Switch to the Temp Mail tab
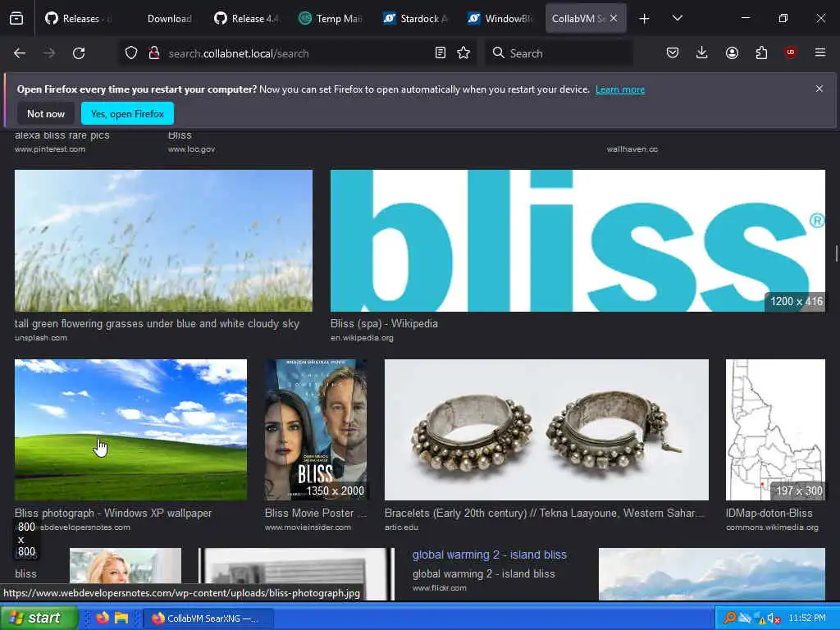Screen dimensions: 840x630 click(x=331, y=19)
